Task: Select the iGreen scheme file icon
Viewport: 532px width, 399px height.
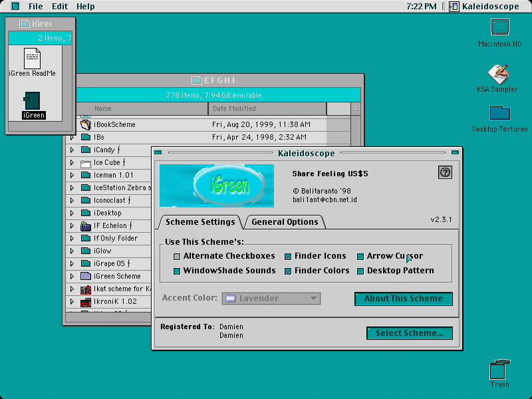Action: pos(32,100)
